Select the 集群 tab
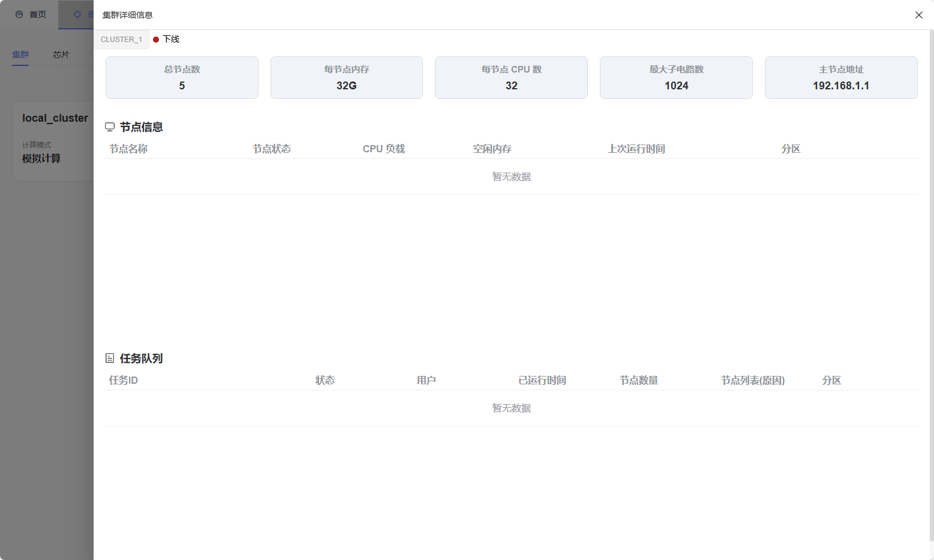This screenshot has height=560, width=934. 20,55
